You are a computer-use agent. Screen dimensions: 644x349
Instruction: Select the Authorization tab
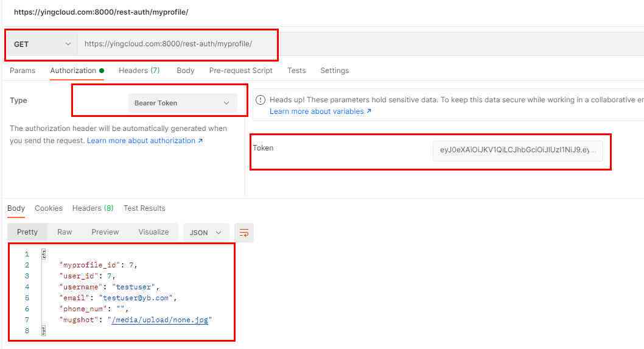(x=77, y=70)
